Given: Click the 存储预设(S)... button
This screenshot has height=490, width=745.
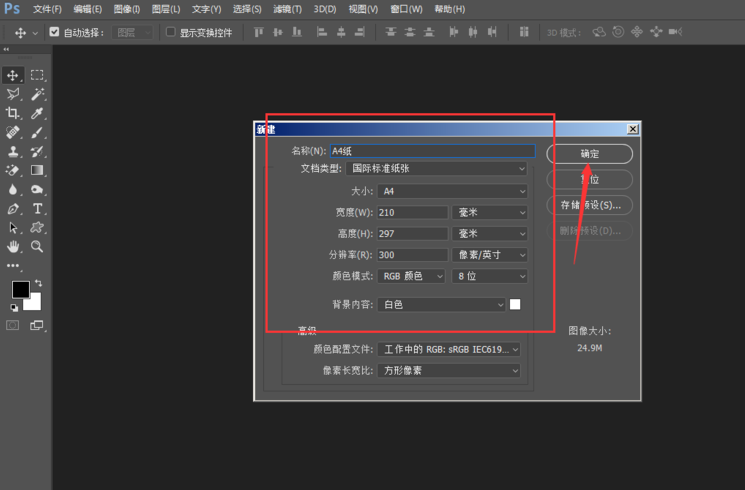Looking at the screenshot, I should pyautogui.click(x=590, y=205).
